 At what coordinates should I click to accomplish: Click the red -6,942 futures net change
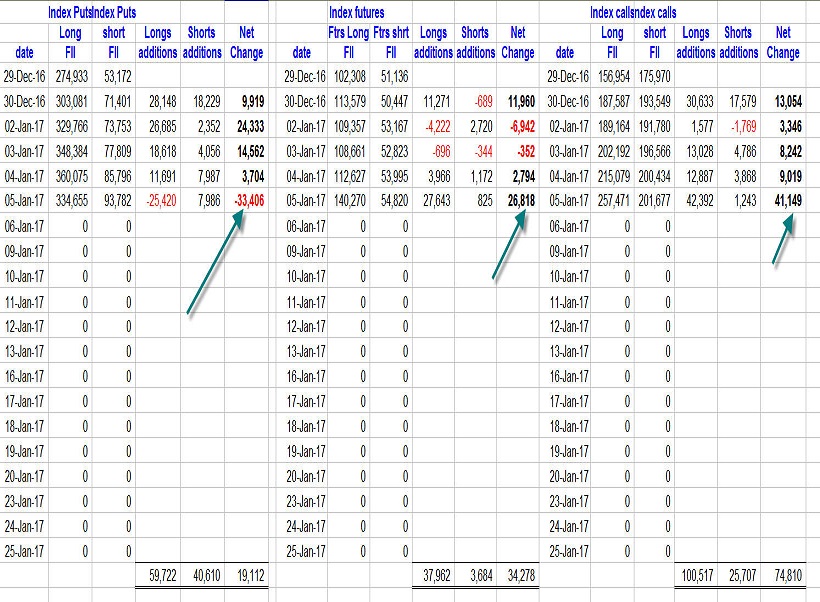[516, 126]
